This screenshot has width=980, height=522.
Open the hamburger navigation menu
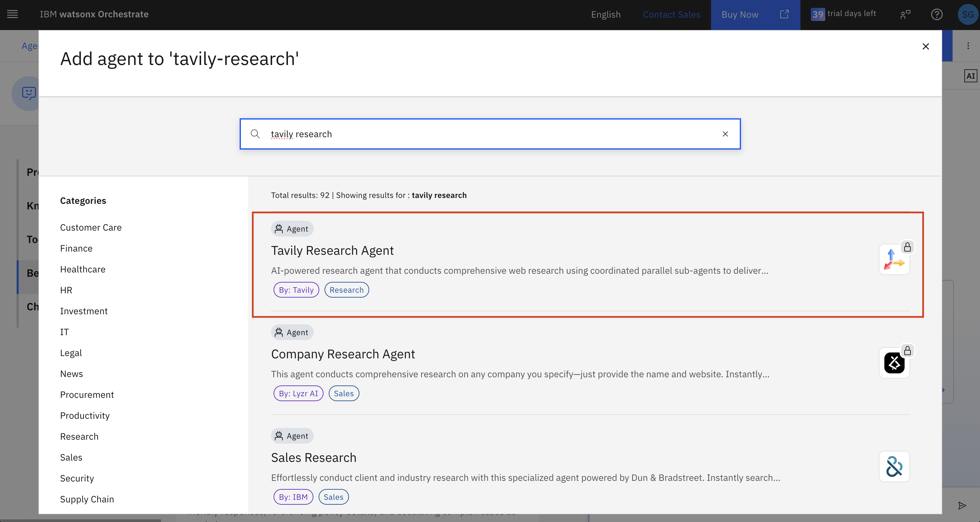(x=12, y=14)
